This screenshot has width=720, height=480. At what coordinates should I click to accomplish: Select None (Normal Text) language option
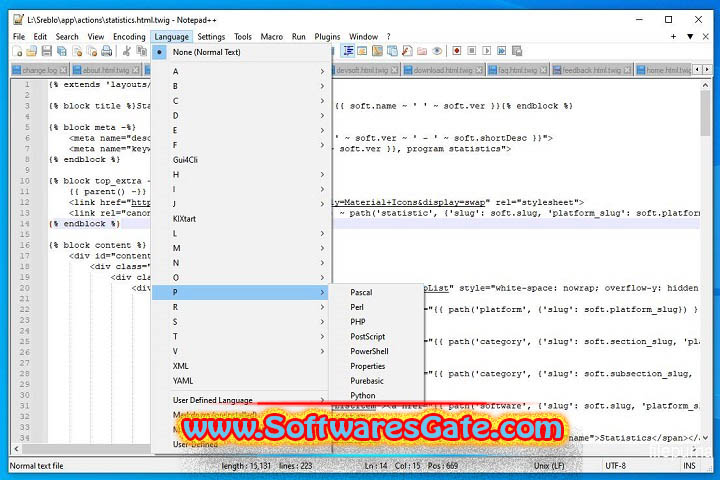(x=241, y=52)
